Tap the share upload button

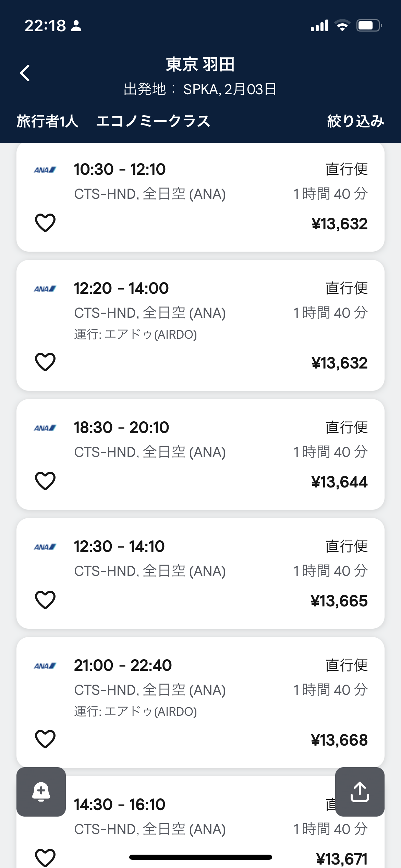[360, 792]
